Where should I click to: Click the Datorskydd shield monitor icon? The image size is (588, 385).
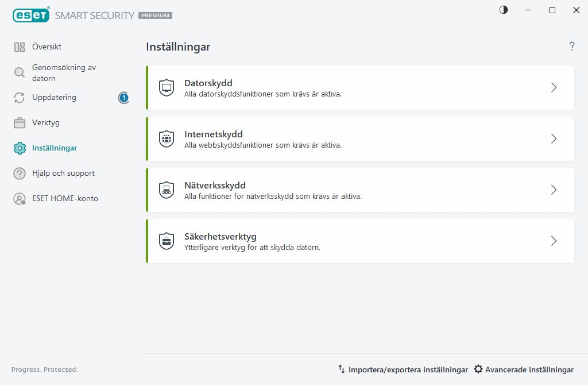(167, 88)
